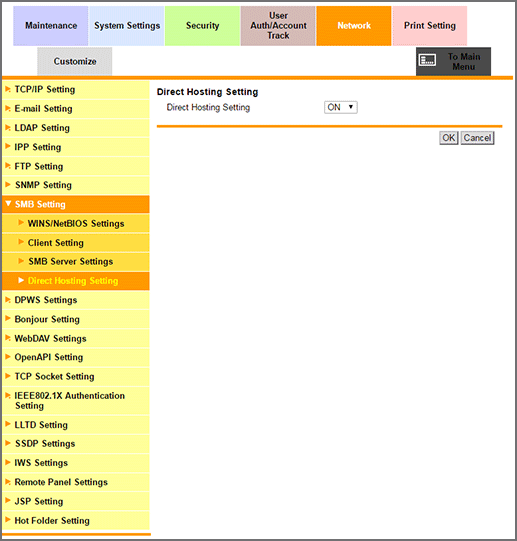The image size is (517, 541).
Task: Open IWS Settings in sidebar
Action: pos(76,463)
